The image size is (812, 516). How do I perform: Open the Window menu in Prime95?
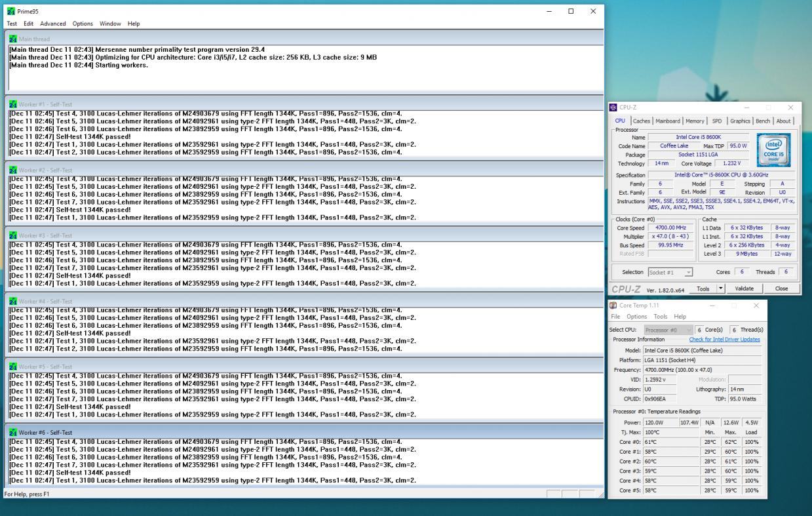tap(110, 24)
